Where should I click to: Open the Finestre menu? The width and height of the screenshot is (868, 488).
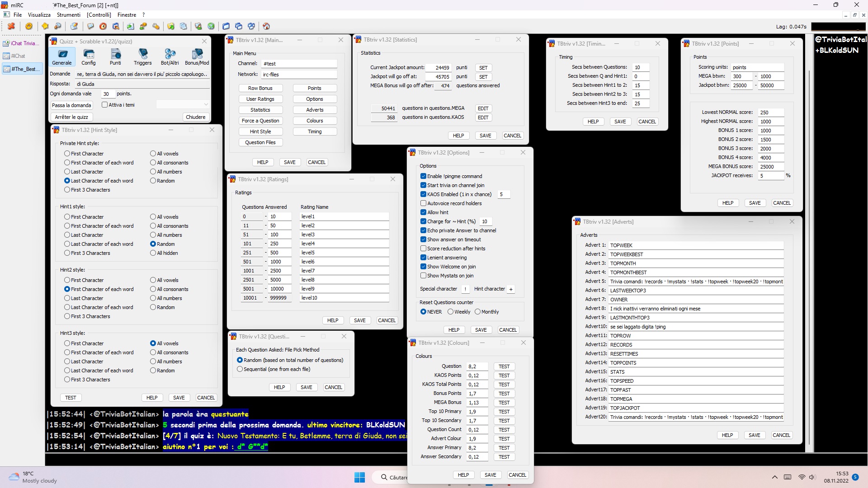(127, 14)
